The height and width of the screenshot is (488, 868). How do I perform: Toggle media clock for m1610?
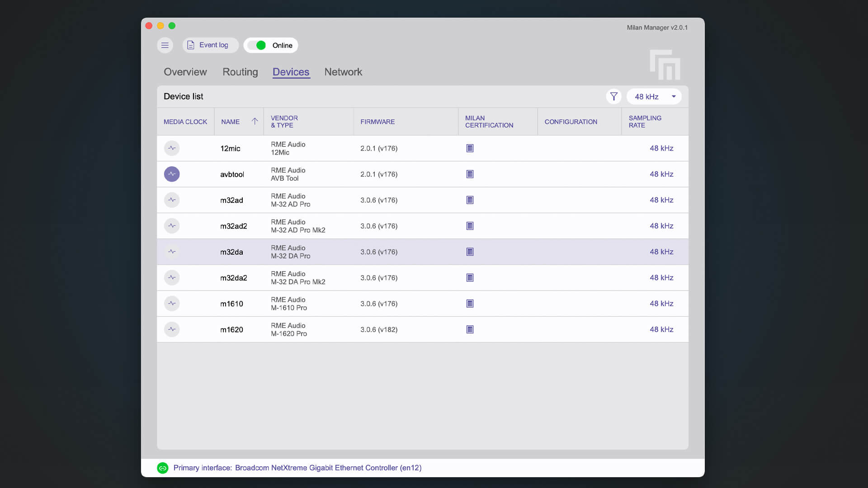coord(172,304)
